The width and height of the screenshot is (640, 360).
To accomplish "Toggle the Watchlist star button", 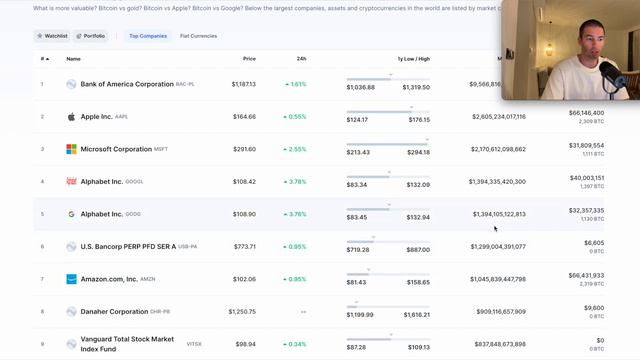I will pyautogui.click(x=52, y=36).
